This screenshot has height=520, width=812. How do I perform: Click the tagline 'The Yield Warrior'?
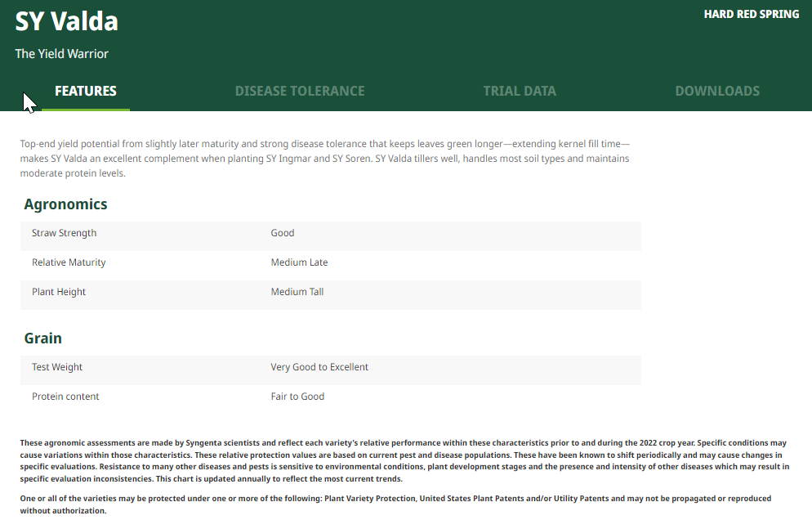(61, 54)
